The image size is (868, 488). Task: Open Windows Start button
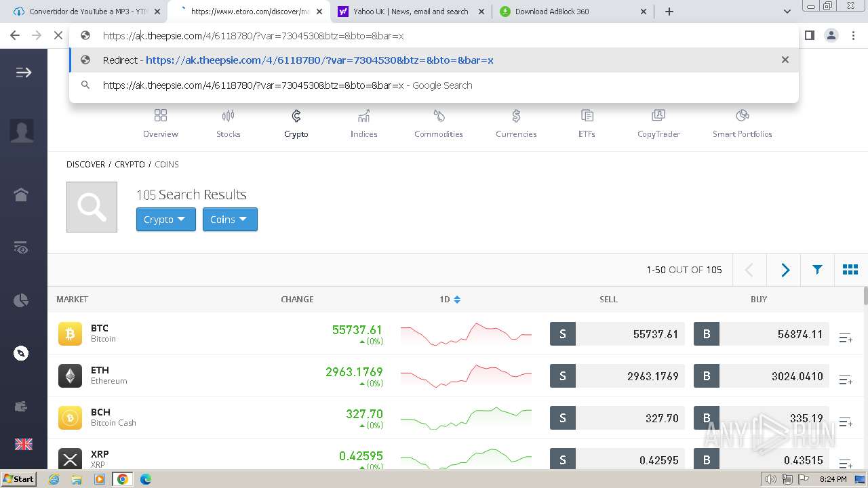coord(18,479)
